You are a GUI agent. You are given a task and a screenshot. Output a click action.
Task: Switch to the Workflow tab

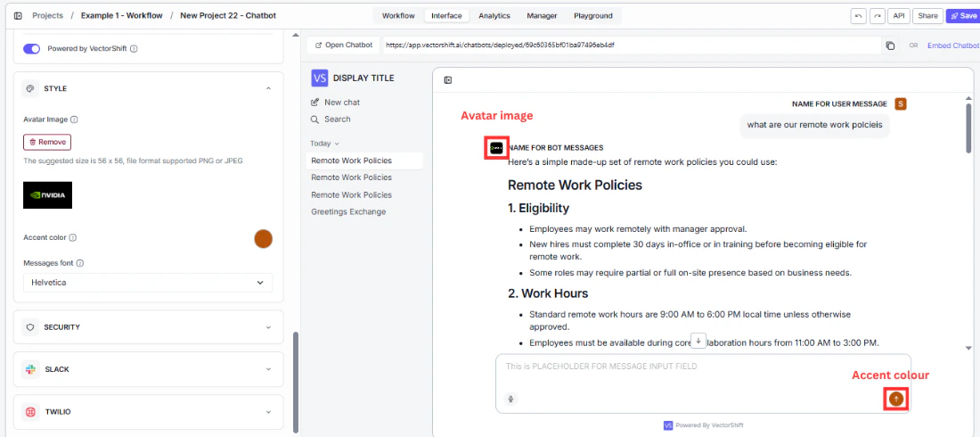click(x=398, y=16)
